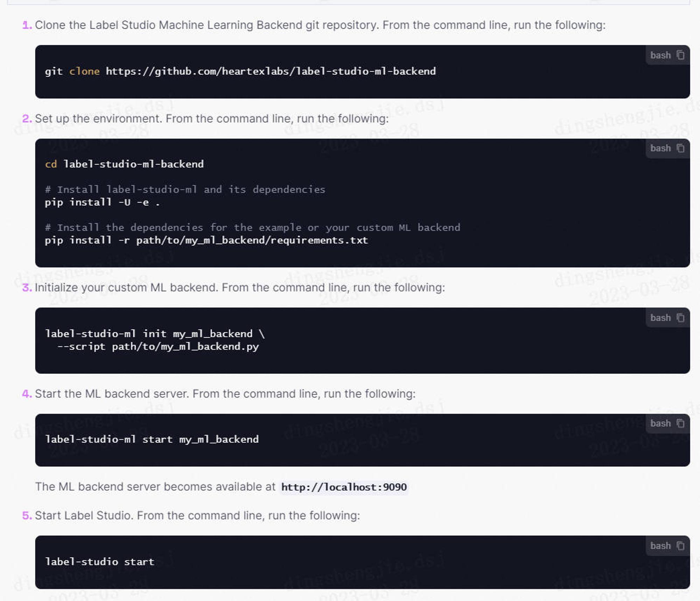Click the bash label on the cd block
700x601 pixels.
point(660,148)
